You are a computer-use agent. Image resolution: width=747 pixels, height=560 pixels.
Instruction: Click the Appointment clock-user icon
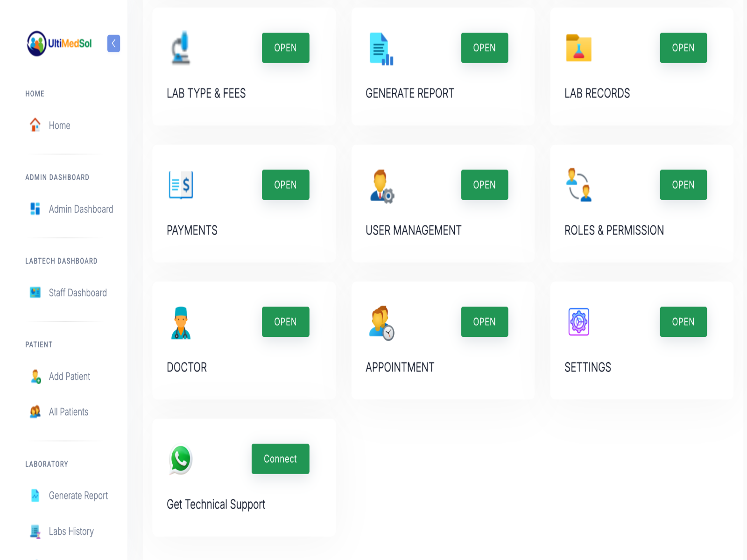tap(381, 323)
